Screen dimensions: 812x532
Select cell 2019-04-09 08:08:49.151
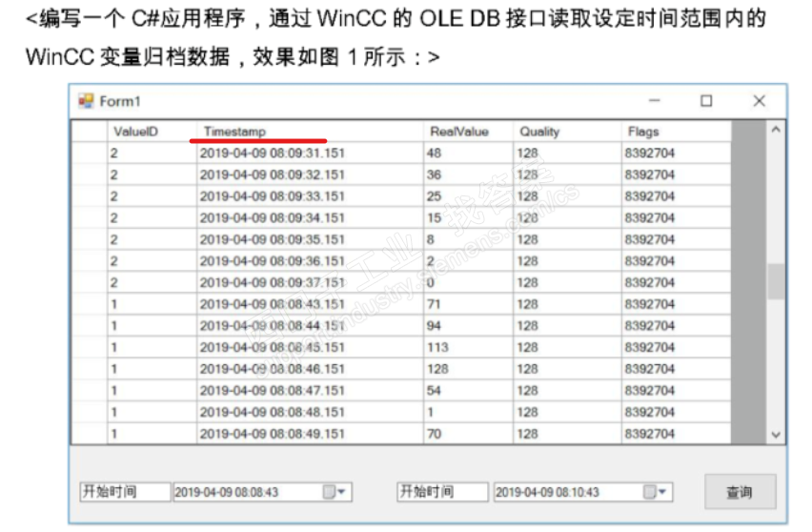pos(310,434)
